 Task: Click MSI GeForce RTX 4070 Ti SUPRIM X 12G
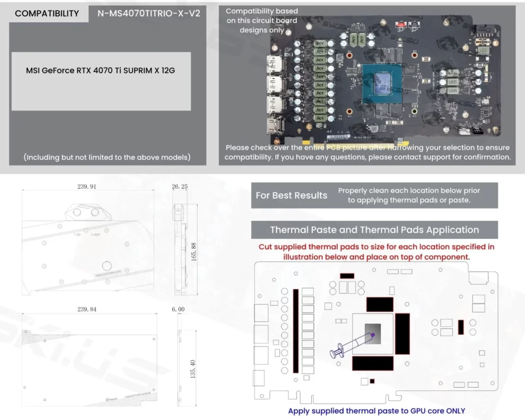coord(101,70)
